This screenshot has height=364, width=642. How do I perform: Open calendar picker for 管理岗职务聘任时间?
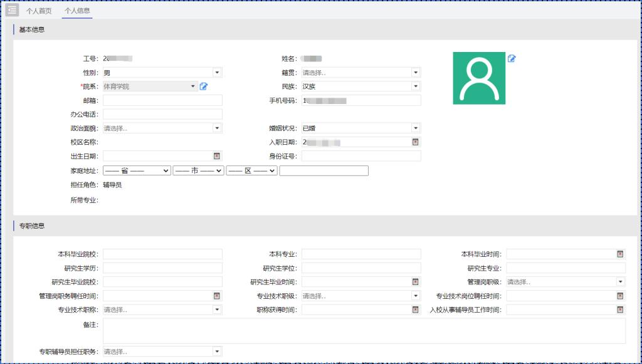tap(216, 296)
